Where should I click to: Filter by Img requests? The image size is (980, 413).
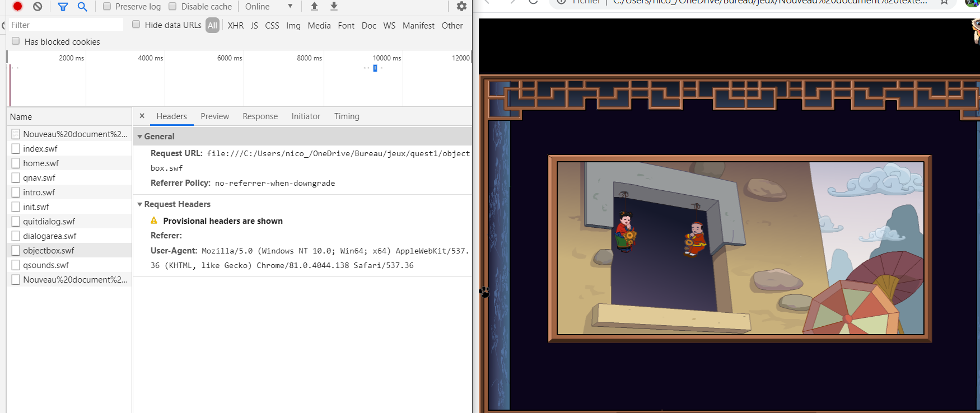point(293,25)
